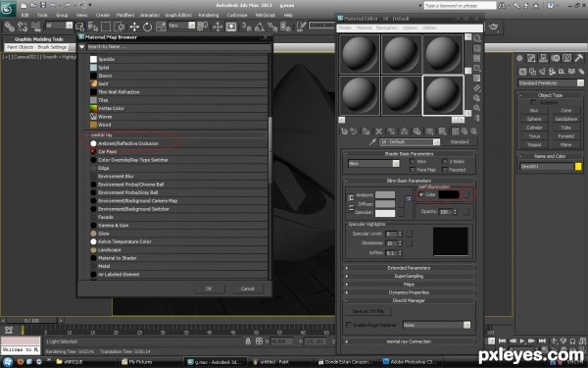Screen dimensions: 588x368
Task: Click the Render teapot icon in toolbar
Action: click(494, 26)
